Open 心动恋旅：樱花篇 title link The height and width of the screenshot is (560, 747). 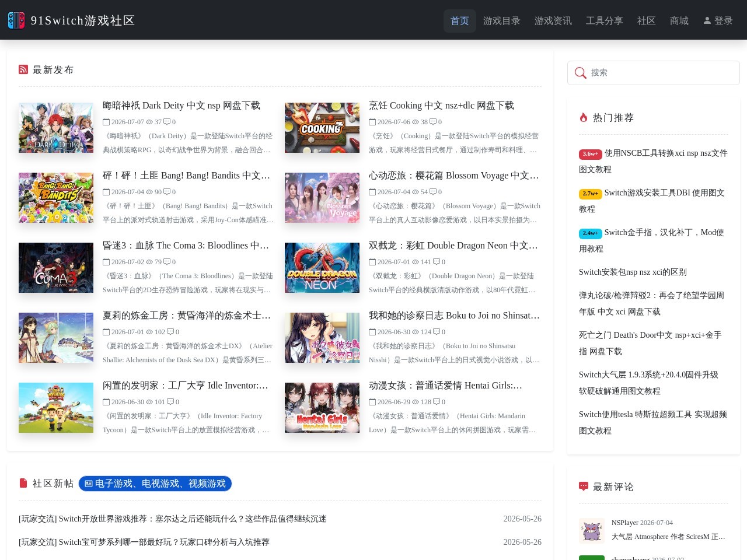[454, 176]
